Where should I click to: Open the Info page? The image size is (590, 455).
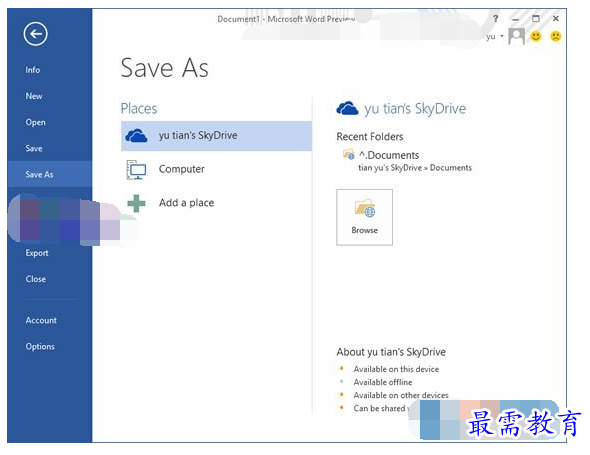(x=33, y=70)
